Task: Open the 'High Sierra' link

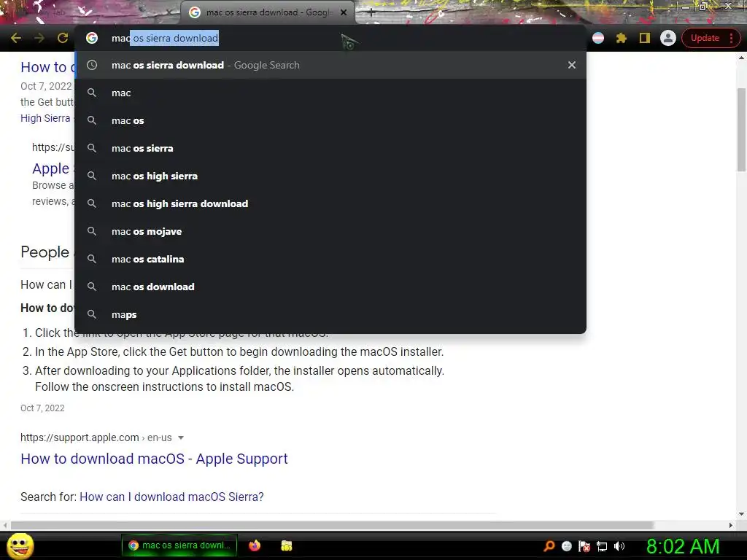Action: tap(45, 118)
